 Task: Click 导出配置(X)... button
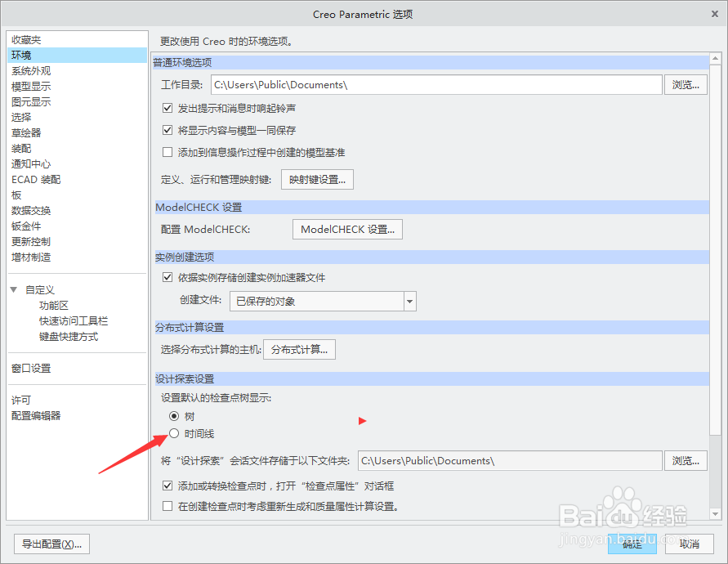pyautogui.click(x=52, y=544)
